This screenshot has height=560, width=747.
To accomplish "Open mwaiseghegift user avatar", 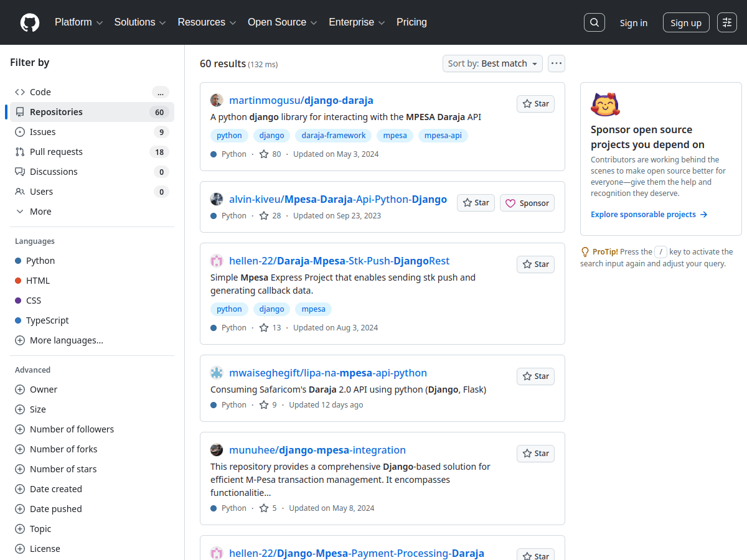I will 217,373.
